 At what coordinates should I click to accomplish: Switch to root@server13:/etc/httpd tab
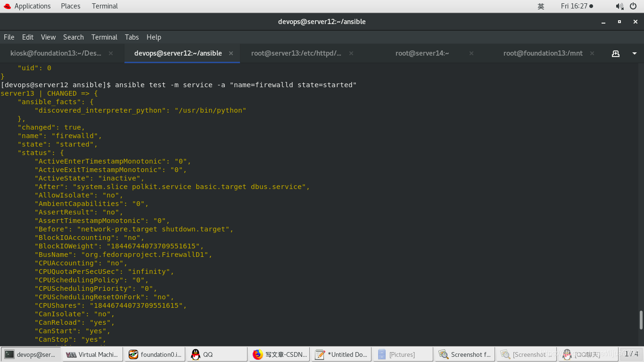click(296, 53)
